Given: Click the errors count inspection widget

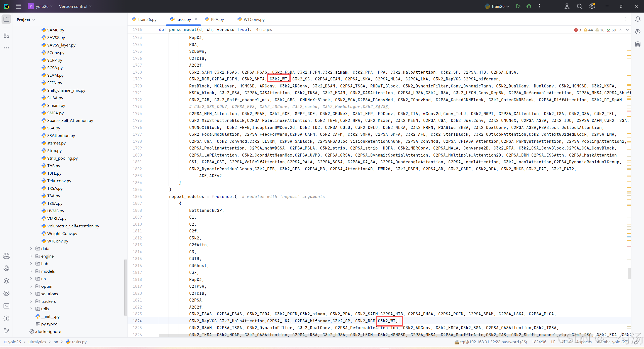Looking at the screenshot, I should point(578,30).
